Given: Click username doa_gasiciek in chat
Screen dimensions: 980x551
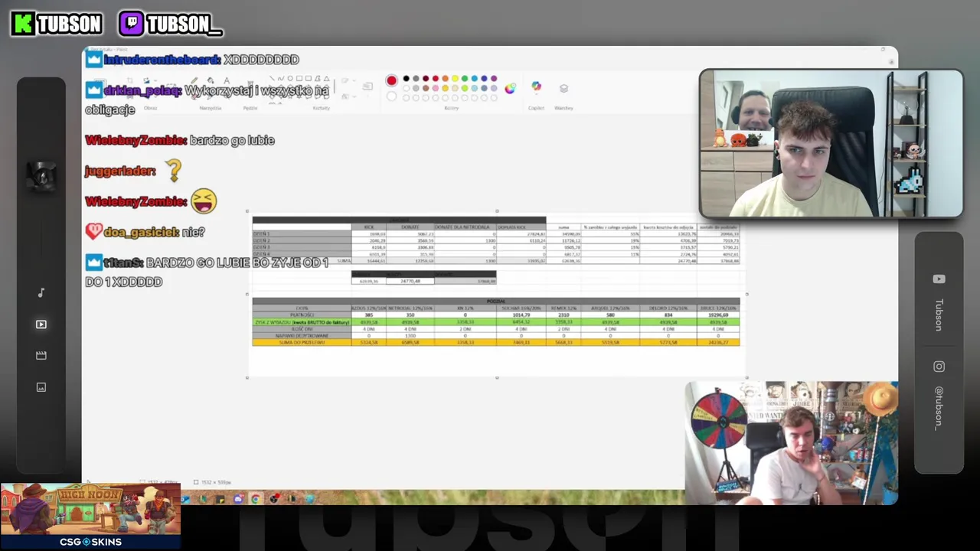Looking at the screenshot, I should (x=141, y=232).
